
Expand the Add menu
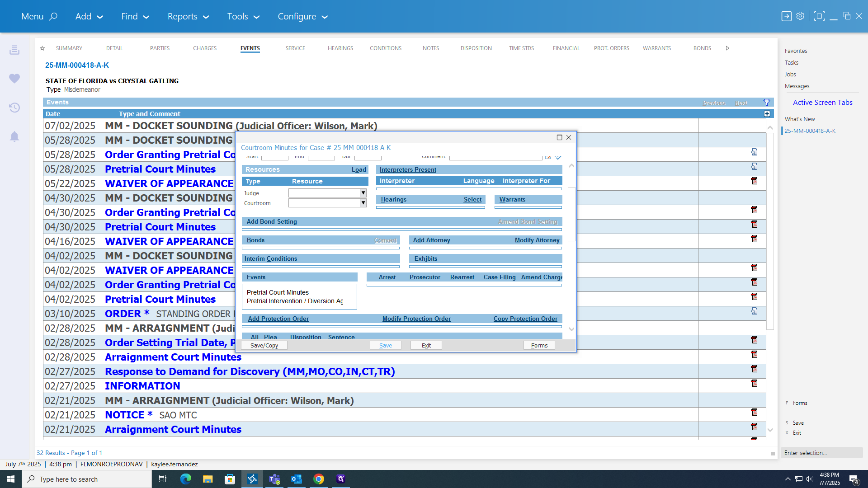pos(89,16)
